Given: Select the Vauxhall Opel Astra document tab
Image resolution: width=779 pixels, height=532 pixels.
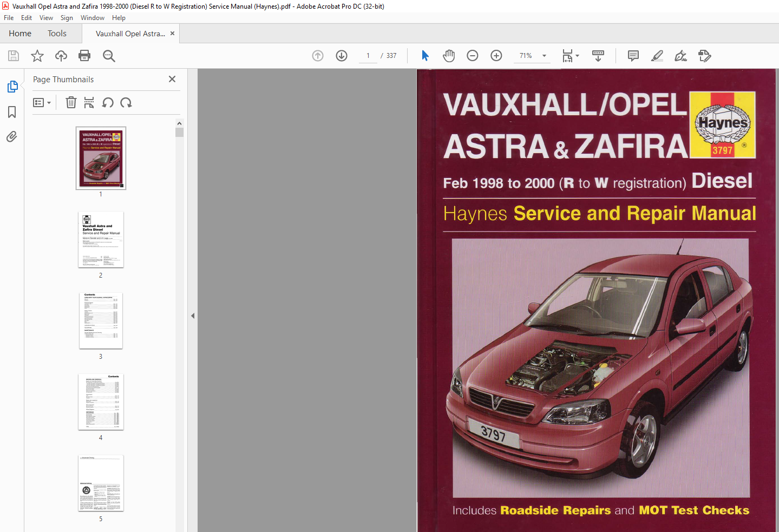Looking at the screenshot, I should [130, 34].
